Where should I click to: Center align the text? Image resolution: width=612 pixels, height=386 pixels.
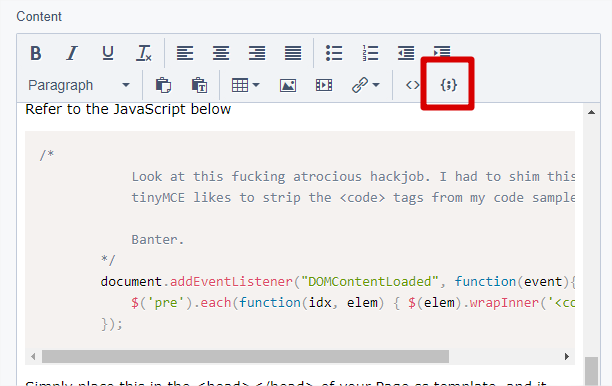[221, 53]
